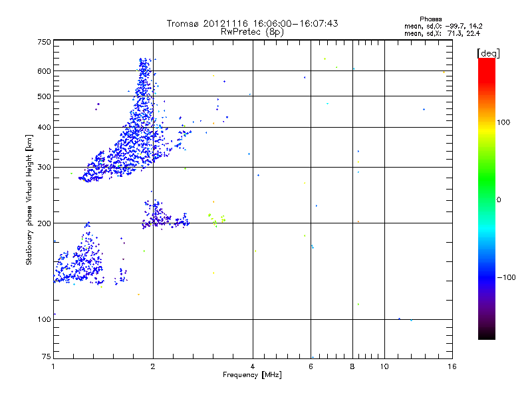532x399 pixels.
Task: Click the colorbar tick label "100"
Action: tap(503, 122)
